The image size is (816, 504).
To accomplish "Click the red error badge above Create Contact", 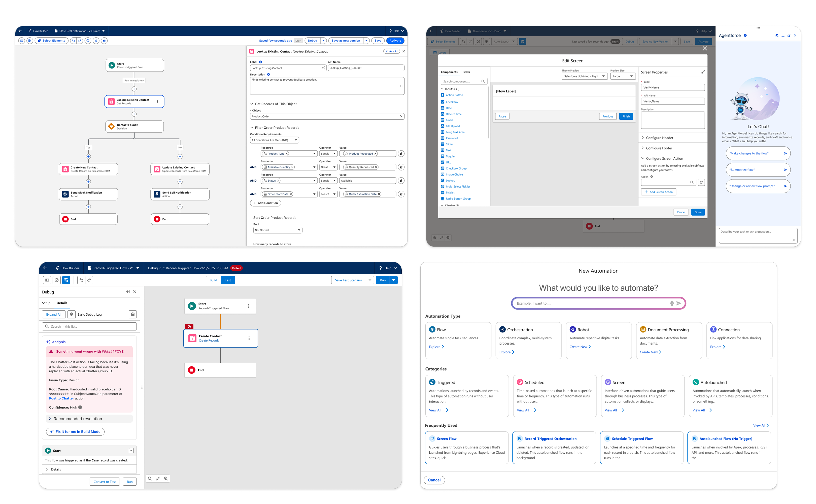I will (189, 327).
